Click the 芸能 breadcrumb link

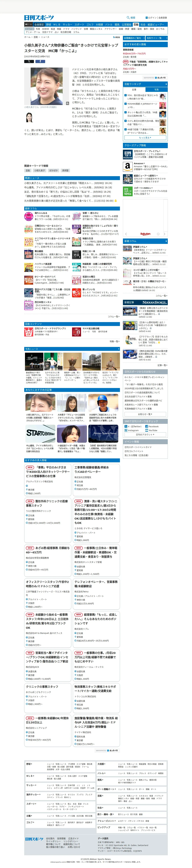pos(36,37)
